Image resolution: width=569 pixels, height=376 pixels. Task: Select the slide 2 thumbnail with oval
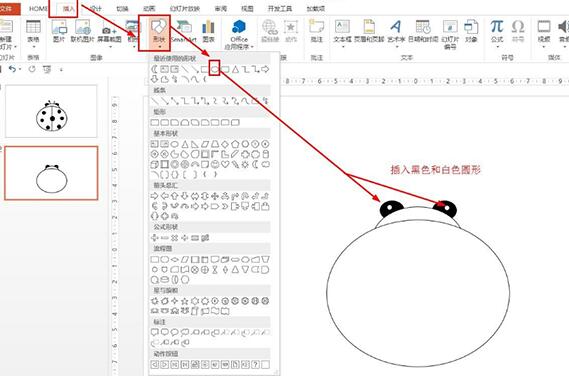51,173
